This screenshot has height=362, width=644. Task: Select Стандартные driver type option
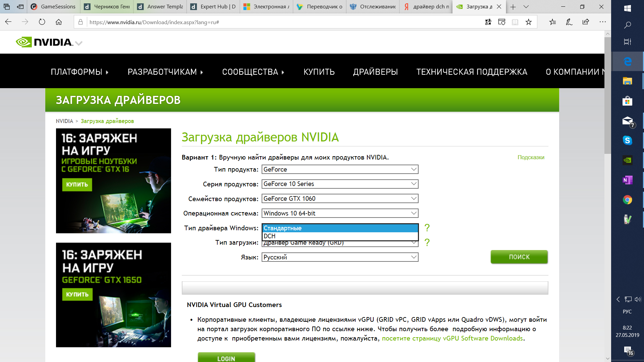340,228
